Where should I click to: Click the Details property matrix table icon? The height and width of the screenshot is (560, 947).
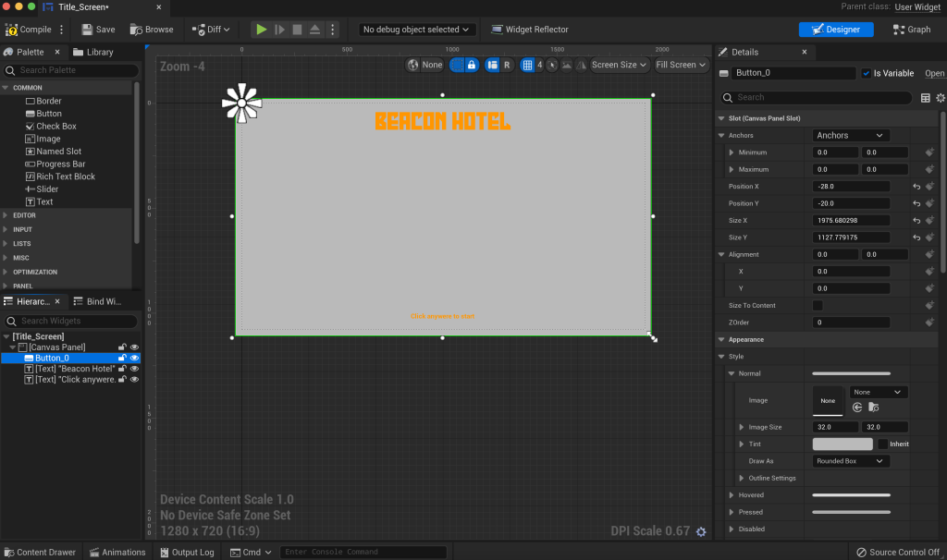click(926, 97)
